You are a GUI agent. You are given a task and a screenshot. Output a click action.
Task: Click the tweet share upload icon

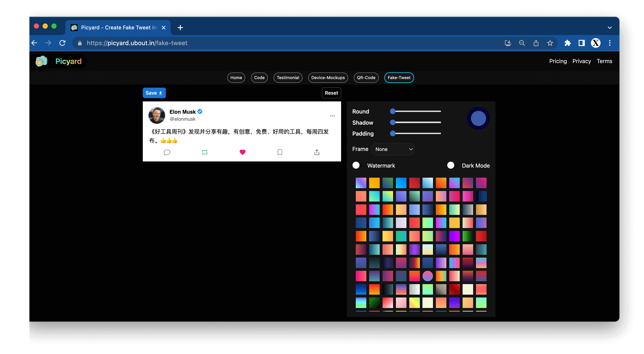coord(317,152)
